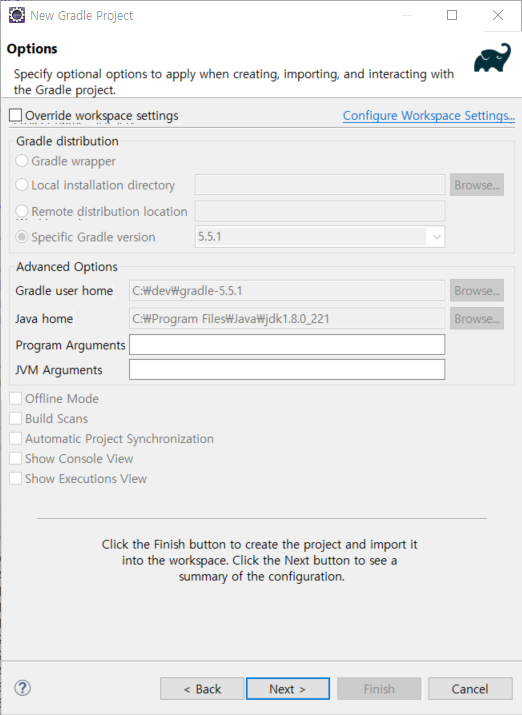
Task: Select Remote distribution location radio option
Action: 21,211
